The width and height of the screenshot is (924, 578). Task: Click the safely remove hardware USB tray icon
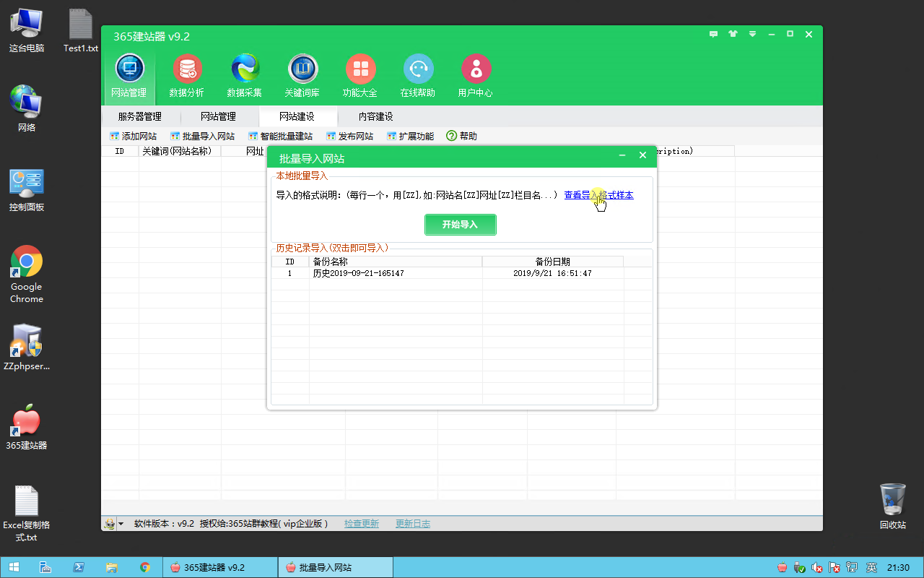click(800, 568)
